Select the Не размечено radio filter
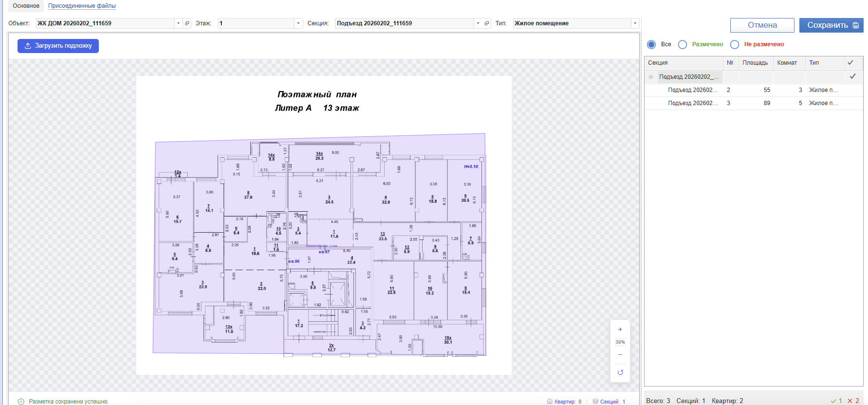The image size is (868, 405). (735, 44)
